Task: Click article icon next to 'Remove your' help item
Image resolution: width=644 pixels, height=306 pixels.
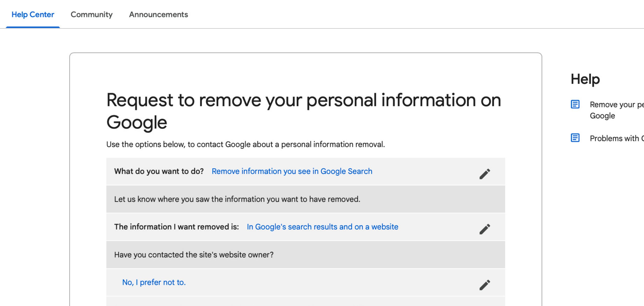Action: click(575, 104)
